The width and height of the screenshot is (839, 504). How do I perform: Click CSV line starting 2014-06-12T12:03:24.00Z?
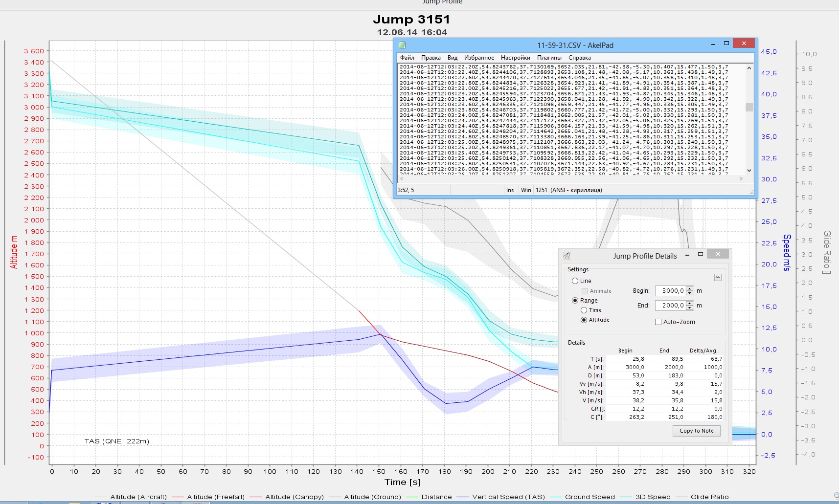(x=564, y=115)
